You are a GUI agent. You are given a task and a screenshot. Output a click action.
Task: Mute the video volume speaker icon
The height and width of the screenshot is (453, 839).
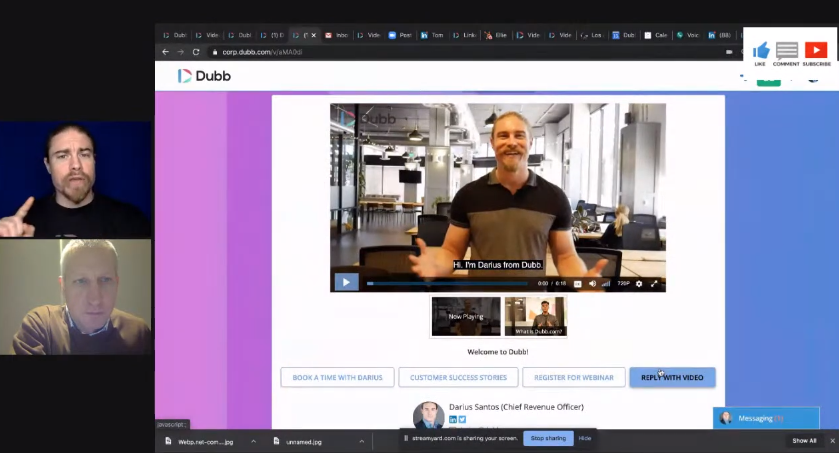click(x=592, y=283)
